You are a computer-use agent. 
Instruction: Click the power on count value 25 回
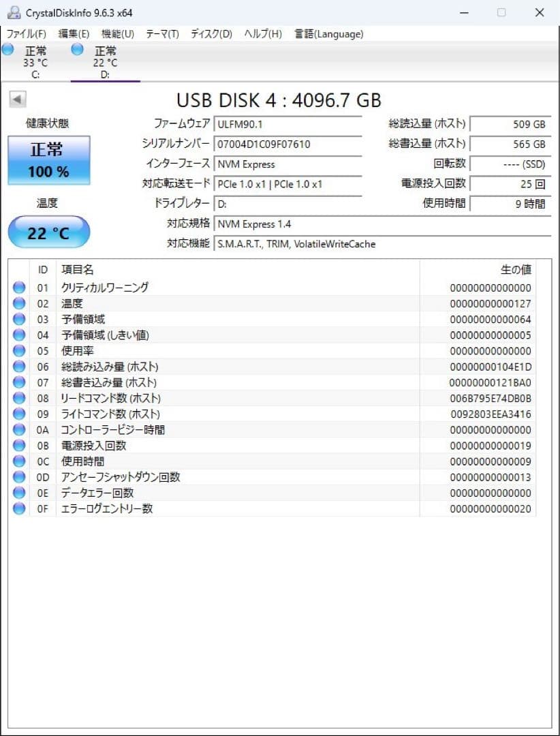tap(510, 185)
